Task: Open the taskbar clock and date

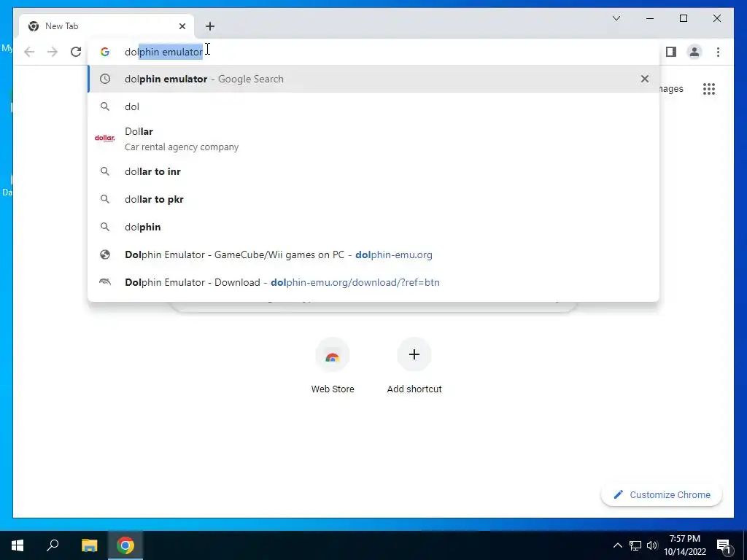Action: (x=684, y=545)
